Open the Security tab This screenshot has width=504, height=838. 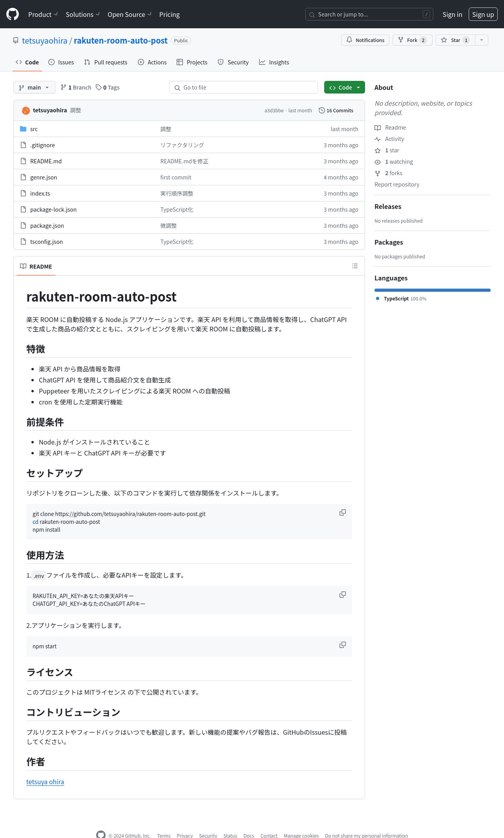coord(233,62)
